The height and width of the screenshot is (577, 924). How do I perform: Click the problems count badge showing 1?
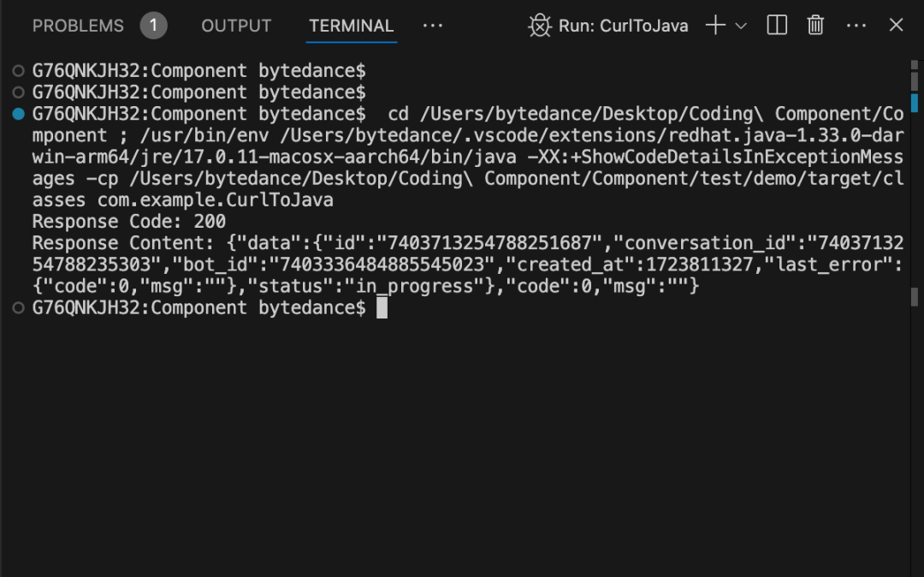154,26
